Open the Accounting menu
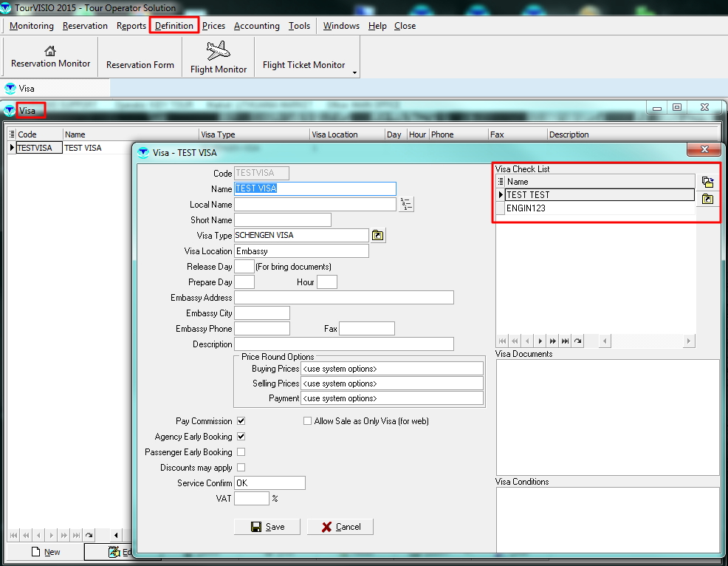The height and width of the screenshot is (566, 728). click(x=256, y=26)
